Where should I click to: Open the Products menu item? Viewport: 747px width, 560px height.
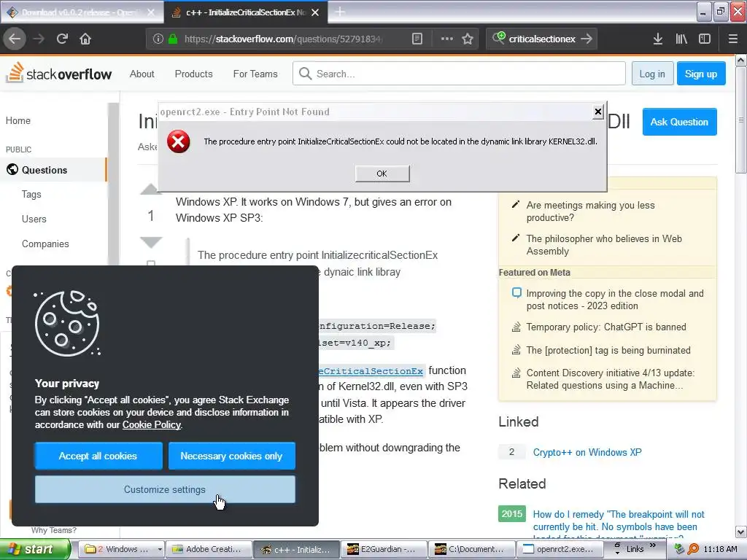pos(193,74)
